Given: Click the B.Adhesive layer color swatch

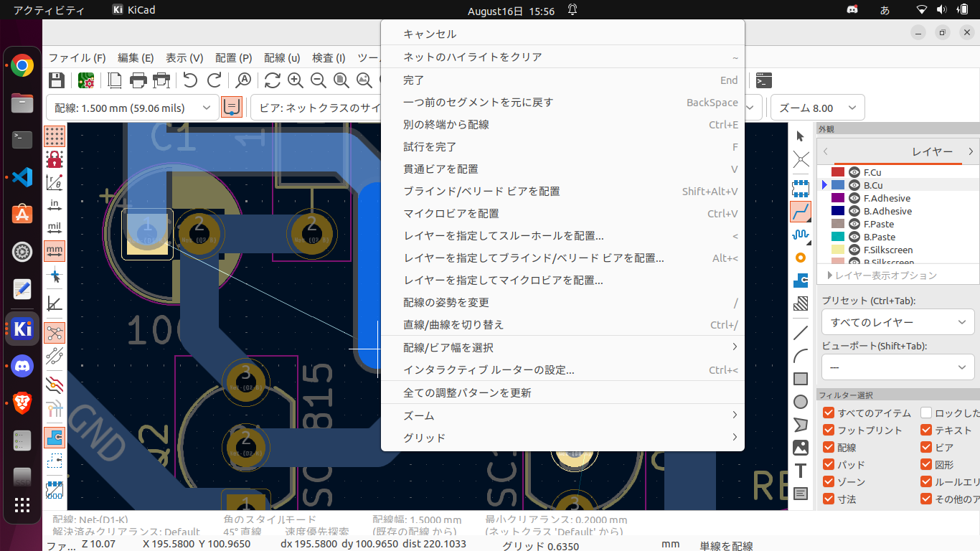Looking at the screenshot, I should click(837, 211).
